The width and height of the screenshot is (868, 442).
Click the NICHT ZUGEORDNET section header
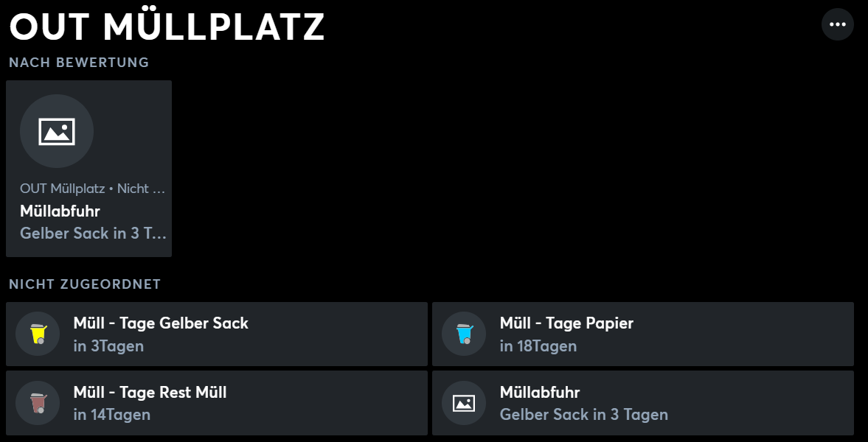point(85,284)
